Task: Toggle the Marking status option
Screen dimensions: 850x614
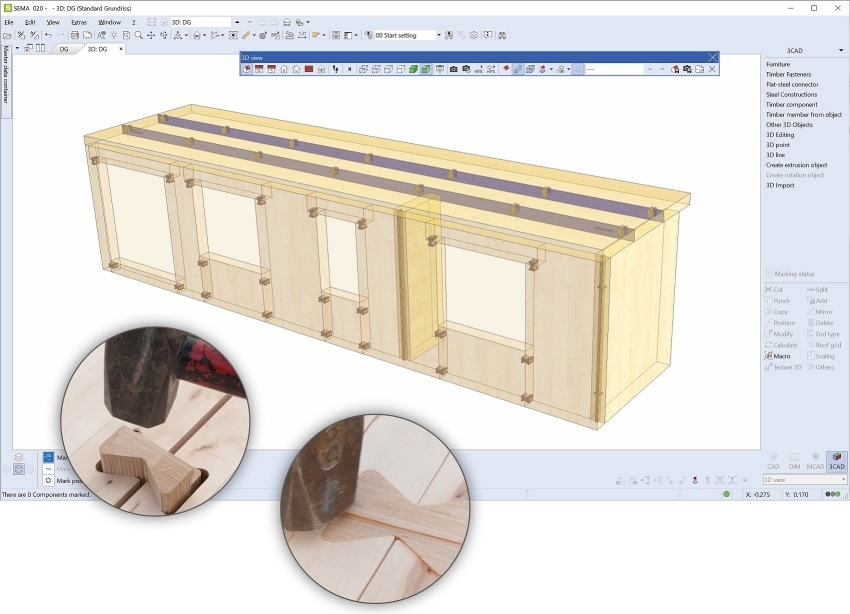Action: pos(790,274)
